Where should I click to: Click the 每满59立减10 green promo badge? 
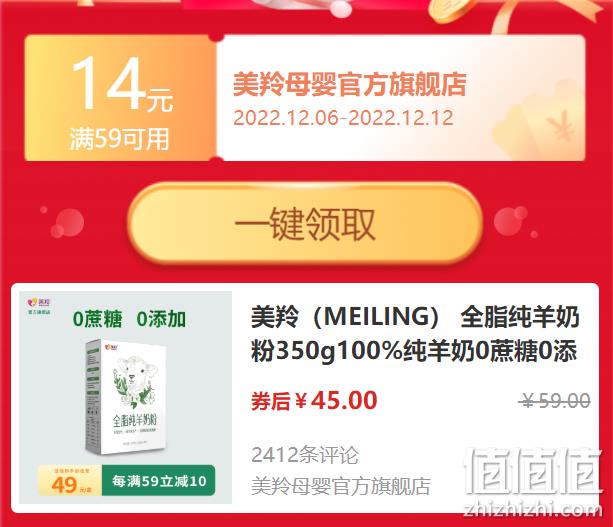[159, 480]
